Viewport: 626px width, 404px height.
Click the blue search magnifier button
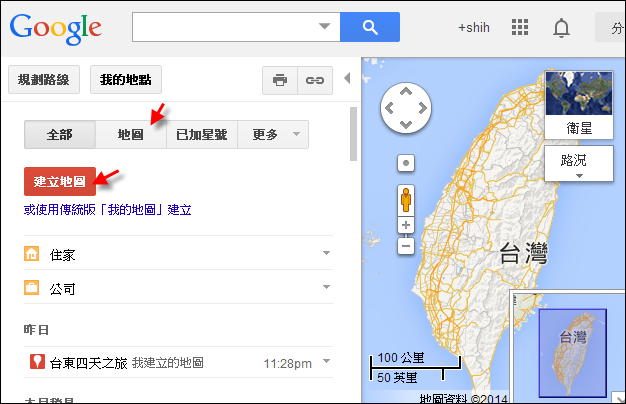tap(370, 27)
